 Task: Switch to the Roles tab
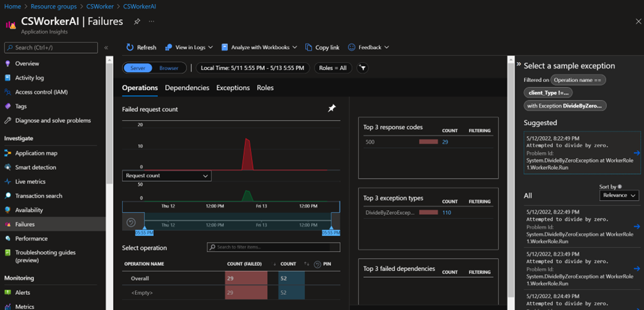click(x=265, y=87)
